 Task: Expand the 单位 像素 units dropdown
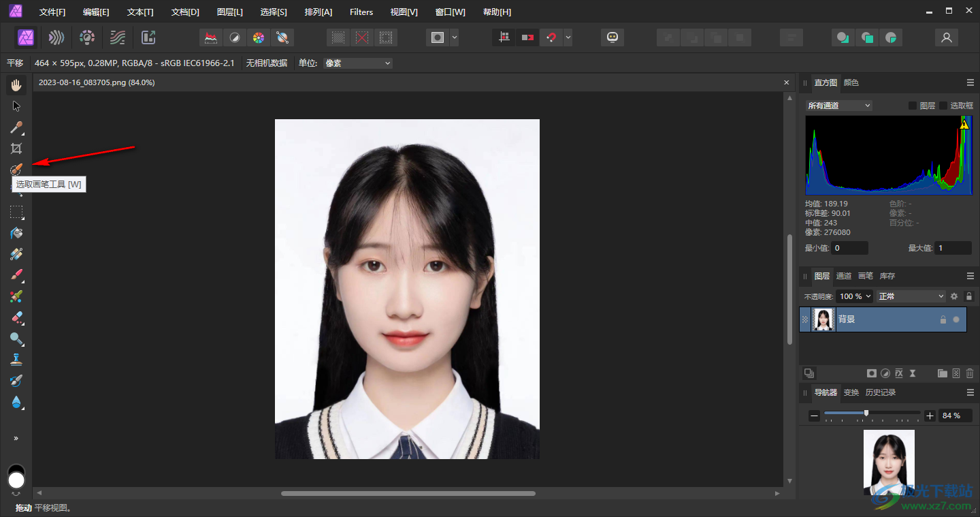tap(358, 63)
